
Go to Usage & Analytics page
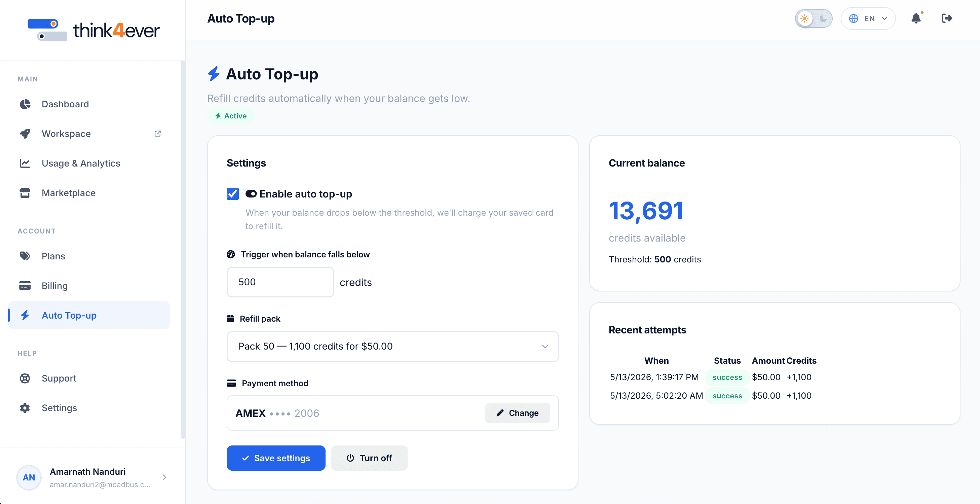tap(89, 163)
